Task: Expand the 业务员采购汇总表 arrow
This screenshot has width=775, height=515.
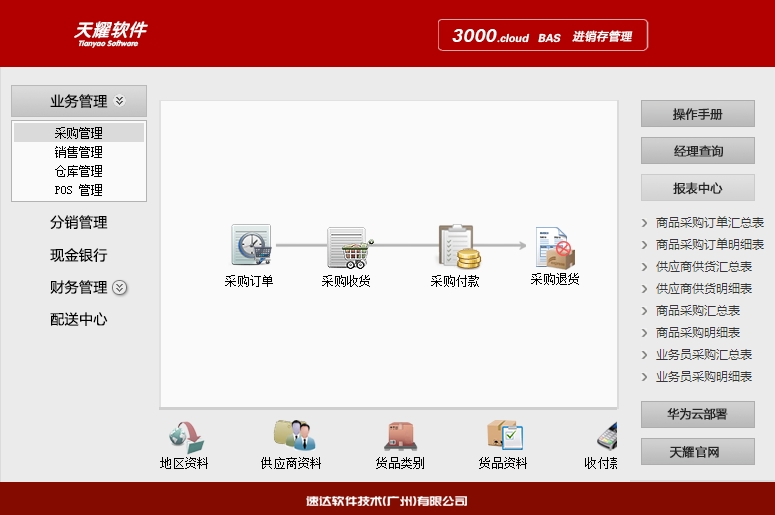Action: click(x=644, y=355)
